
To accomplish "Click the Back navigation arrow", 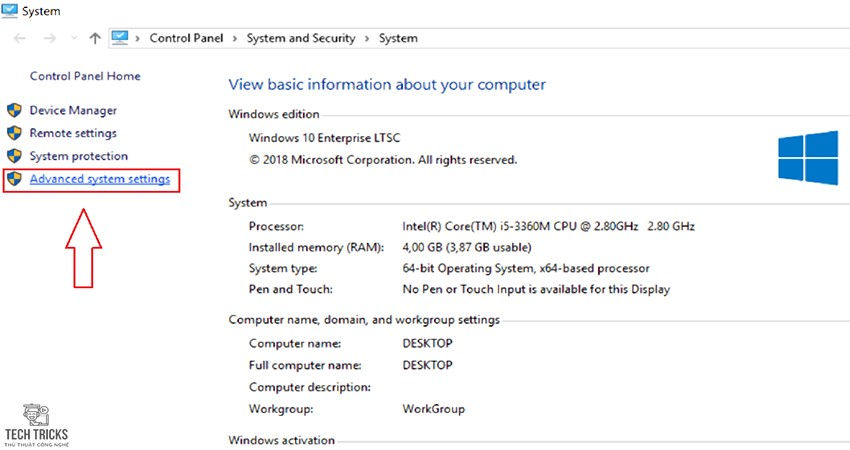I will [x=20, y=38].
